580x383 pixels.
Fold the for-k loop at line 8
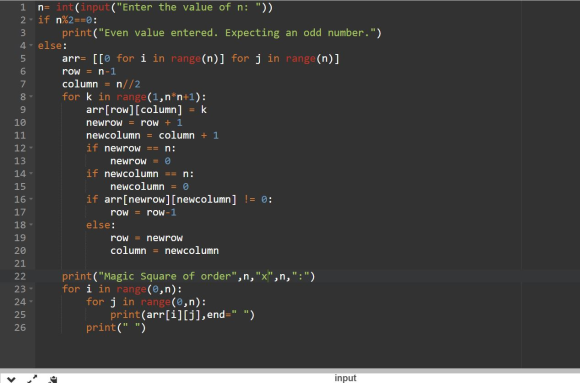(x=31, y=97)
